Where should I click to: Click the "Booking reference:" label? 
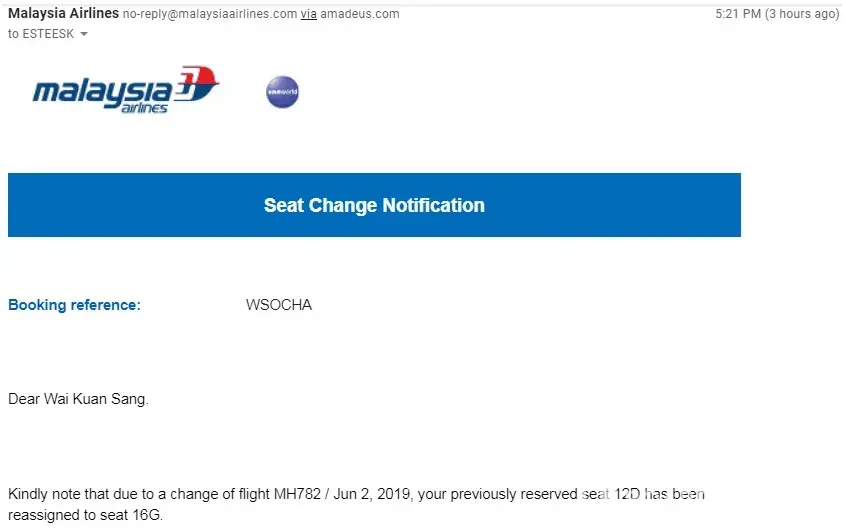74,305
